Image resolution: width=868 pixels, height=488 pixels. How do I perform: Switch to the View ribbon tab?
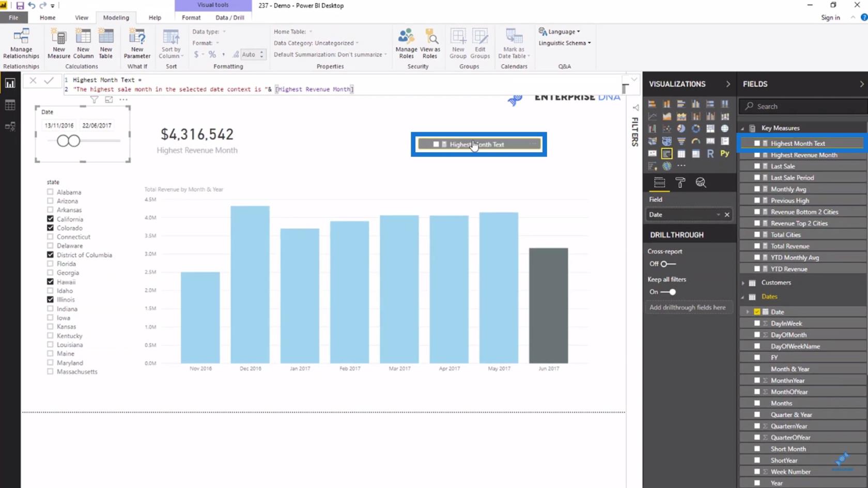pyautogui.click(x=82, y=18)
